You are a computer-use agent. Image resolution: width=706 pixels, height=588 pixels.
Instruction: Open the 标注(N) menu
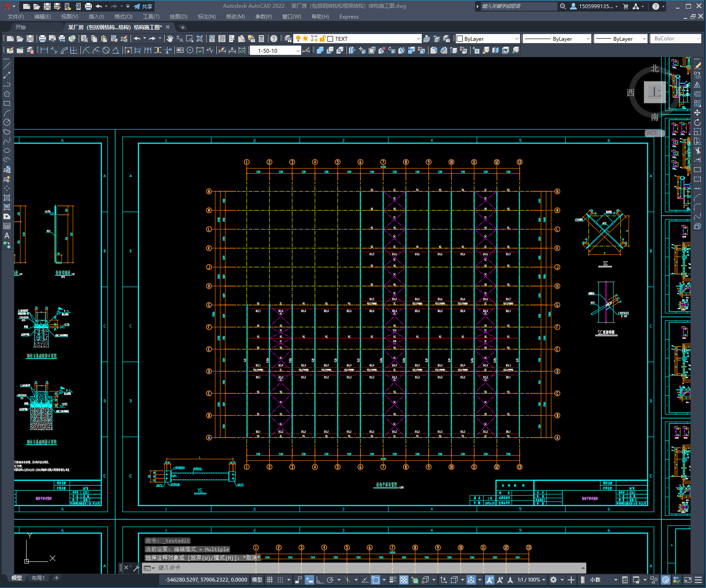[206, 17]
